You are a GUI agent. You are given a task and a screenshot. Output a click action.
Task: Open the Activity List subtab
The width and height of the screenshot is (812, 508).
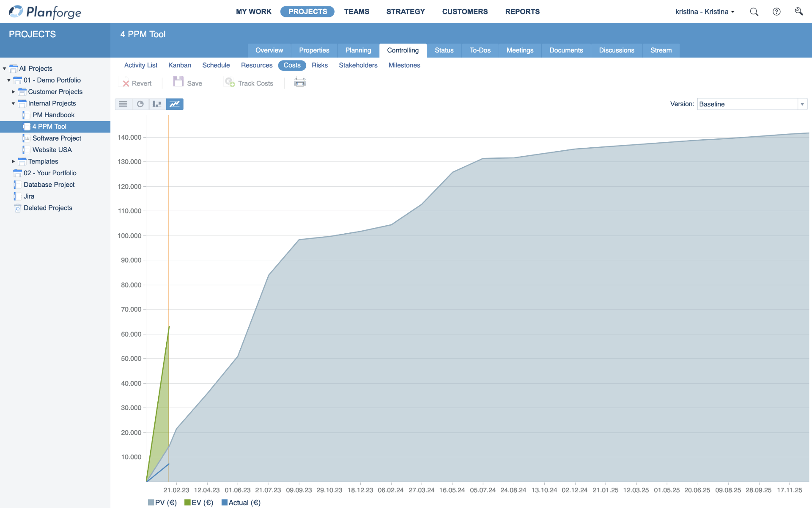(141, 65)
